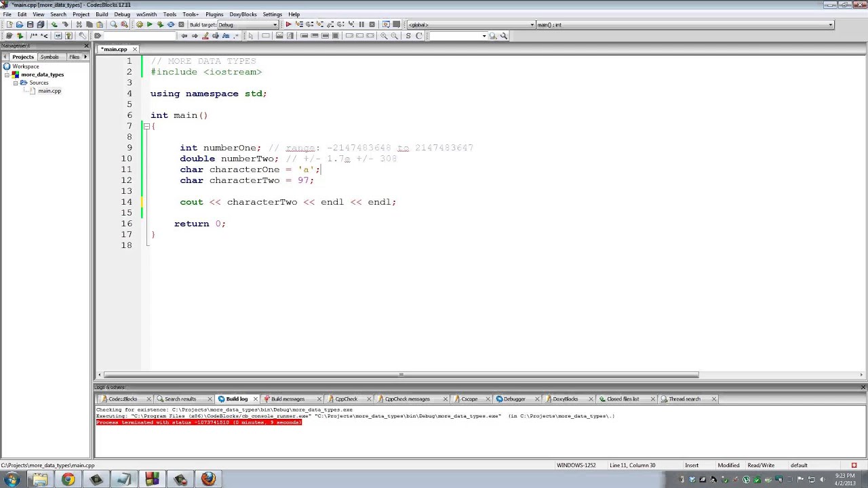Cut selection using scissors icon

pyautogui.click(x=79, y=24)
